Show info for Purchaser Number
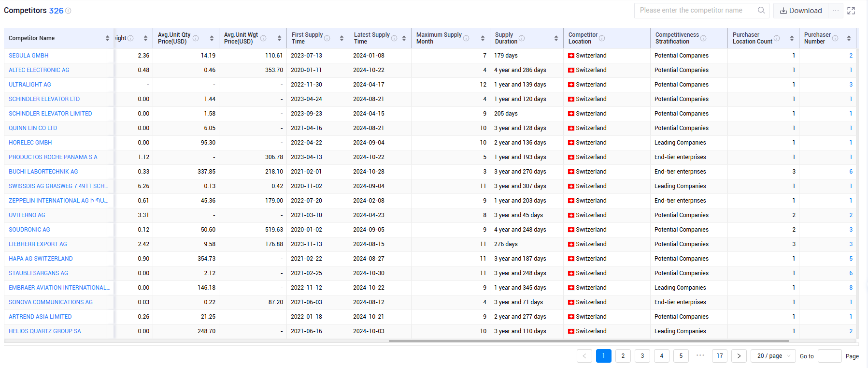Screen dimensions: 868x368 [x=835, y=38]
